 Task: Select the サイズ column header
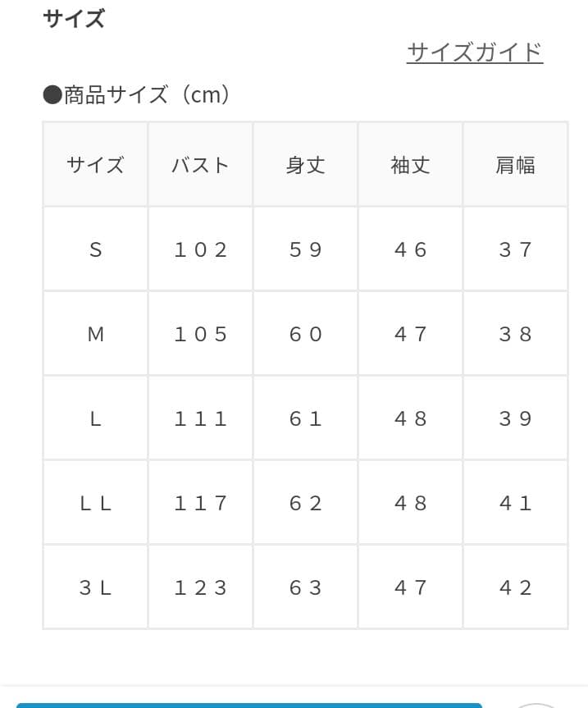click(95, 165)
